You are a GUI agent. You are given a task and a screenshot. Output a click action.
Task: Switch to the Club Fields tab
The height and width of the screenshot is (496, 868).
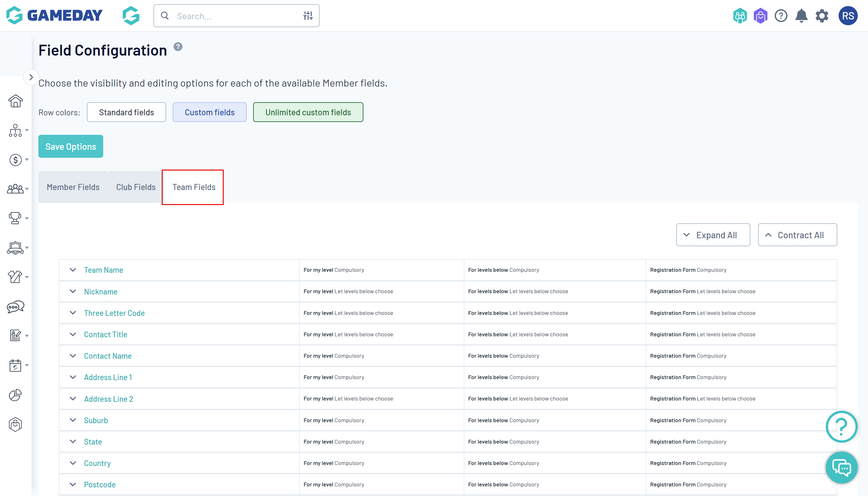136,187
